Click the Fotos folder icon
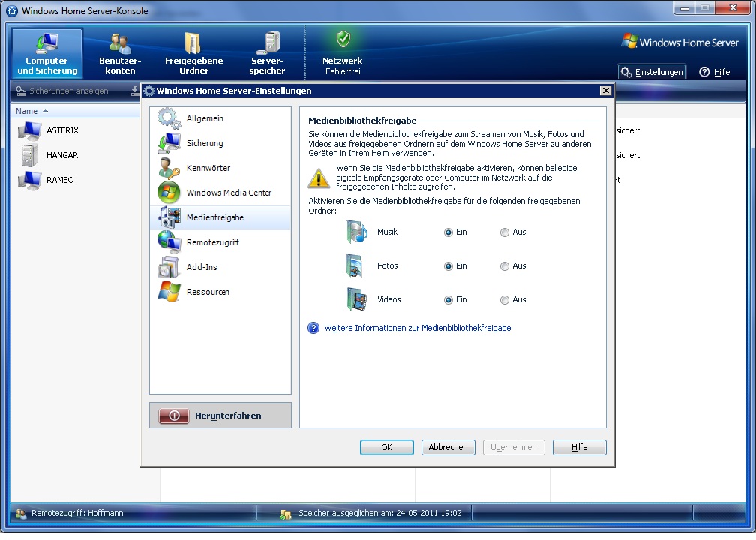 [355, 265]
